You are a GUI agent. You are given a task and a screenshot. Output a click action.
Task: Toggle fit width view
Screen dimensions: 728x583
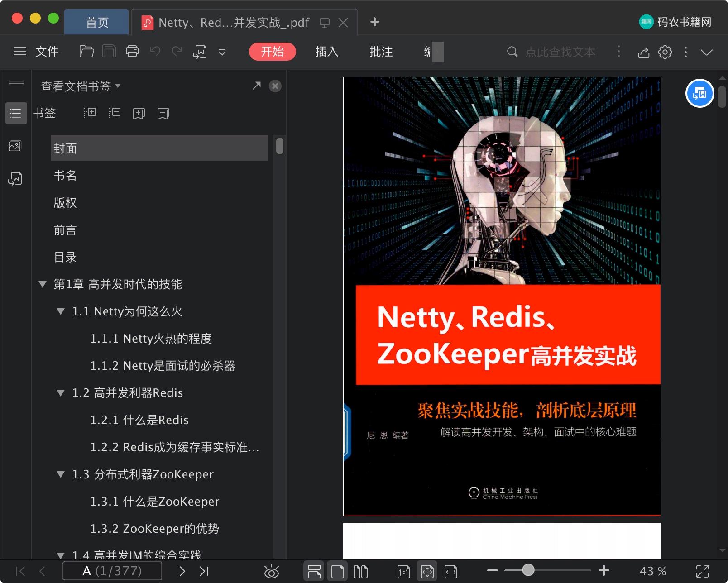coord(451,572)
